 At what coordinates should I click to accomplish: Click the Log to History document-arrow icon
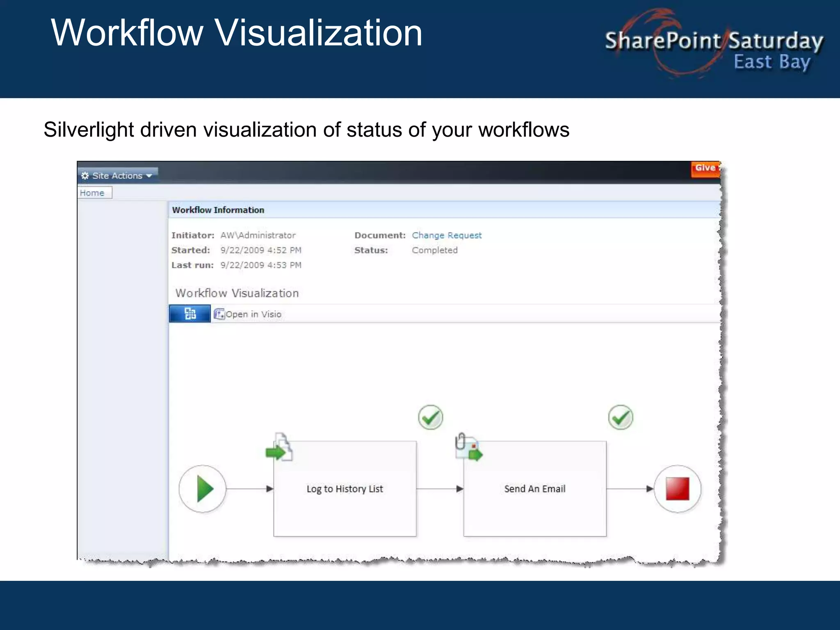280,448
